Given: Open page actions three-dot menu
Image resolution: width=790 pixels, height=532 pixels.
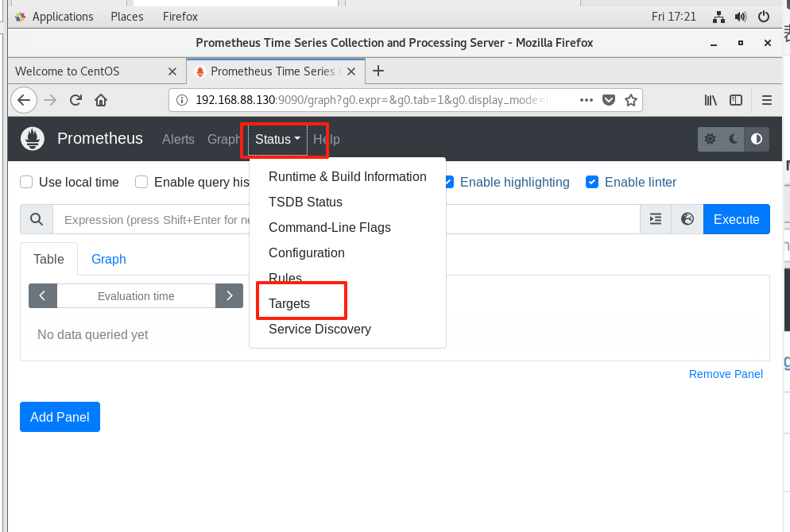Looking at the screenshot, I should 587,100.
